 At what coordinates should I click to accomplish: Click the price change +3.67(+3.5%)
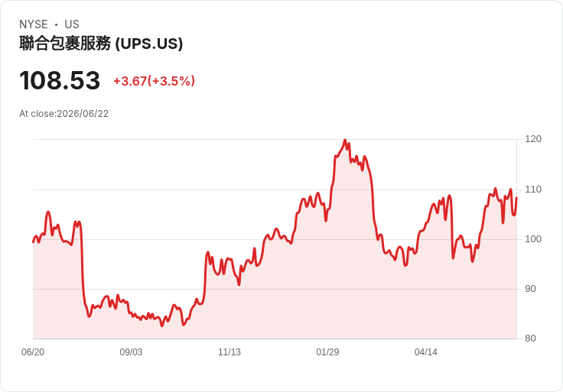(154, 81)
